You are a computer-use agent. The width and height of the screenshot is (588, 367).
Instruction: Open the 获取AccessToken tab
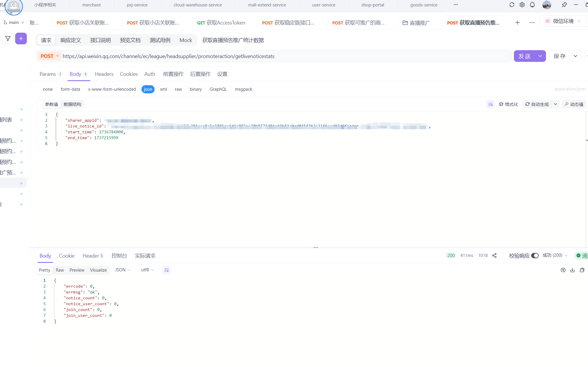pos(221,23)
